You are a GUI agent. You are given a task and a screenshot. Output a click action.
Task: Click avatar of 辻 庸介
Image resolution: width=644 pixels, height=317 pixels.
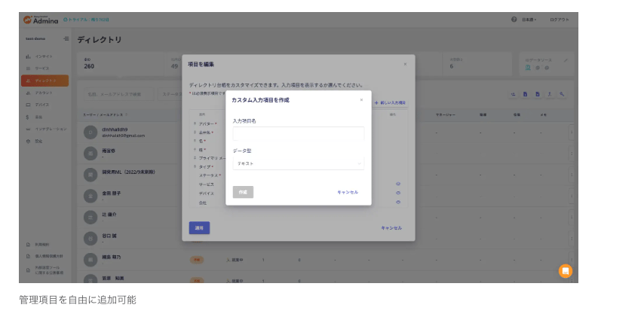[90, 218]
